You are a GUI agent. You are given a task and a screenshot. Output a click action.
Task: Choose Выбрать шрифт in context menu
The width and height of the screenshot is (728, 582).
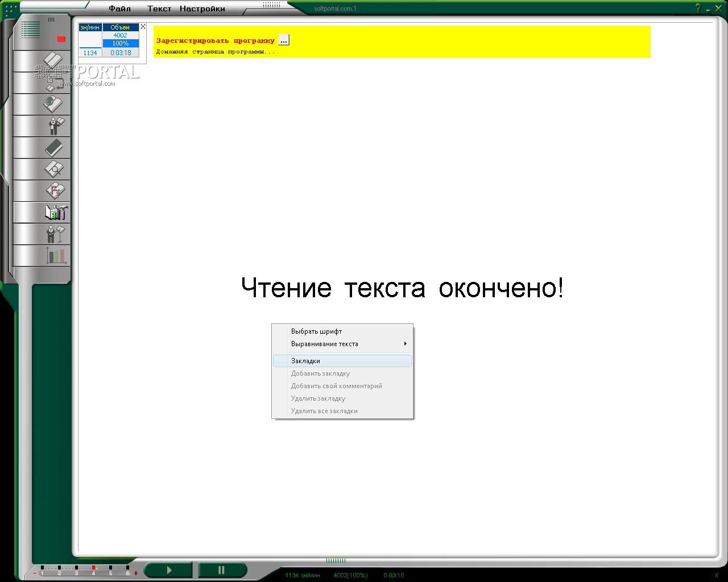coord(342,331)
